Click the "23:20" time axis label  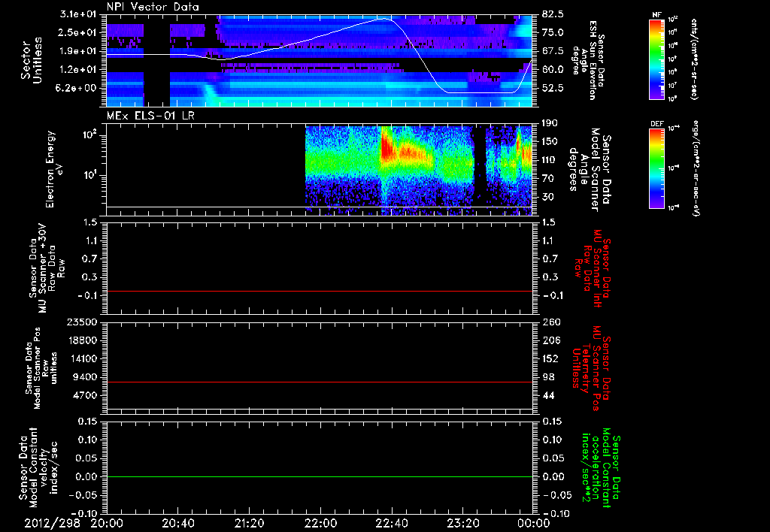coord(463,523)
